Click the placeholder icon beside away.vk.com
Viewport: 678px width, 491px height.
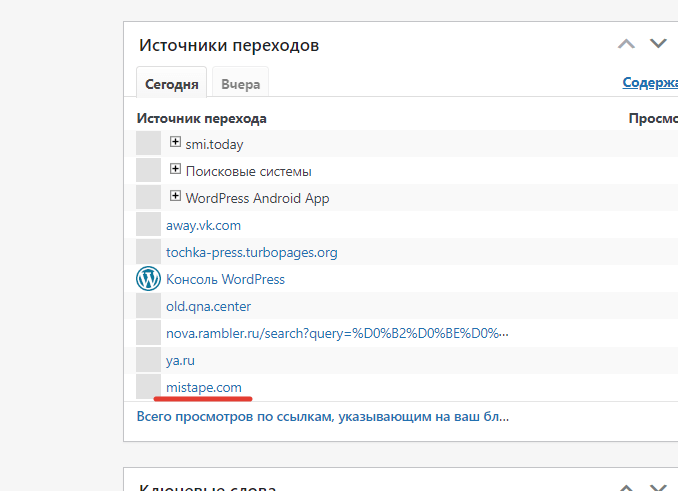(148, 224)
